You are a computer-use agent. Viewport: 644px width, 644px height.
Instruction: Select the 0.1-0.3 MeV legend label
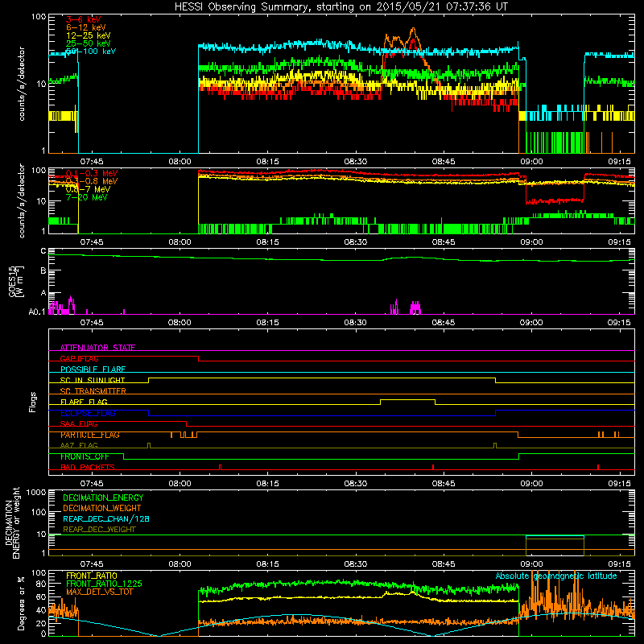coord(92,173)
